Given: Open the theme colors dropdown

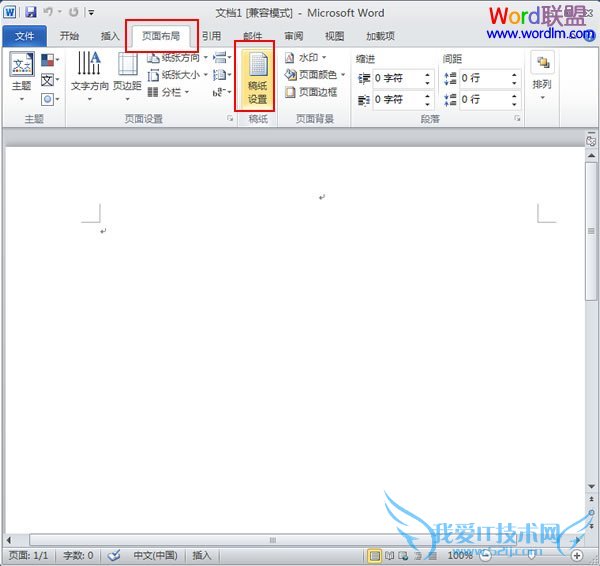Looking at the screenshot, I should 50,60.
